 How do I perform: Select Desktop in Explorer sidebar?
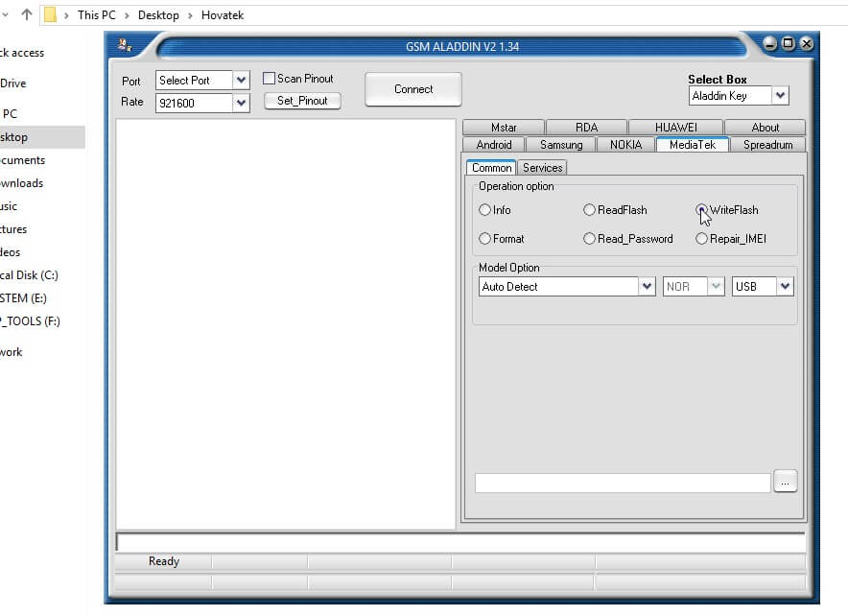coord(42,137)
